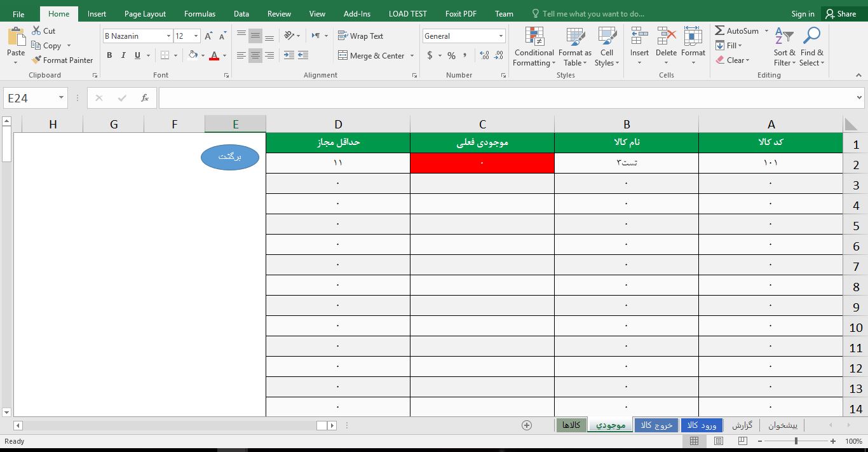Switch to the Insert ribbon tab
Screen dimensions: 868x452
97,14
